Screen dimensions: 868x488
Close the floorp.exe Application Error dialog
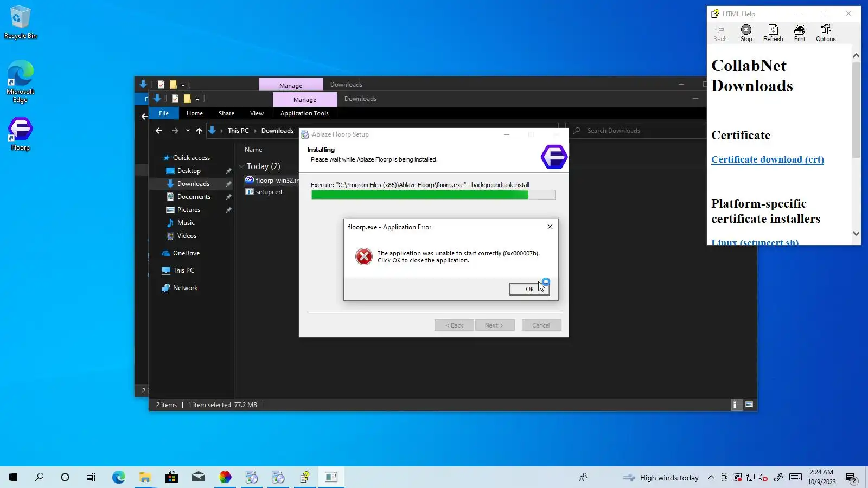550,227
